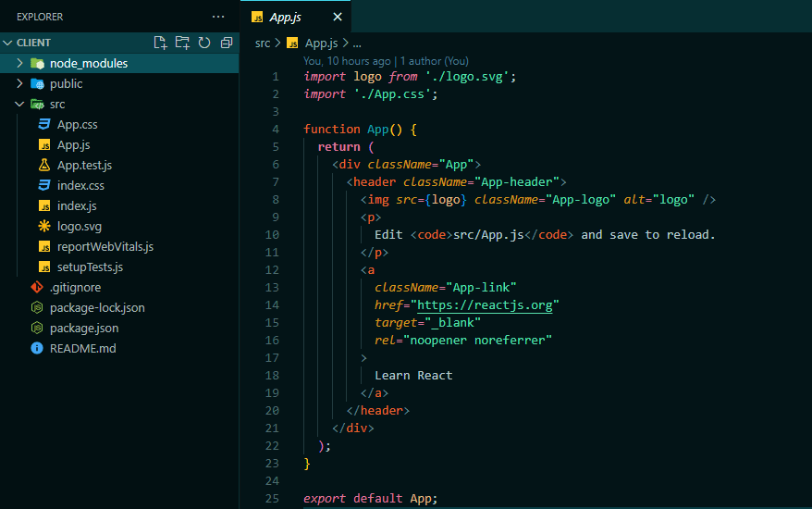The height and width of the screenshot is (509, 812).
Task: Click the JS icon beside App.js in tree
Action: point(44,144)
